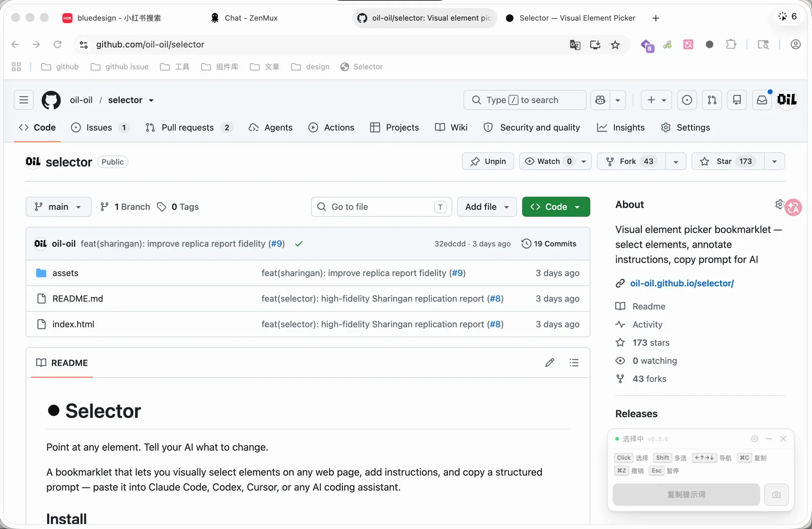812x529 pixels.
Task: Expand the Fork options dropdown arrow
Action: coord(675,161)
